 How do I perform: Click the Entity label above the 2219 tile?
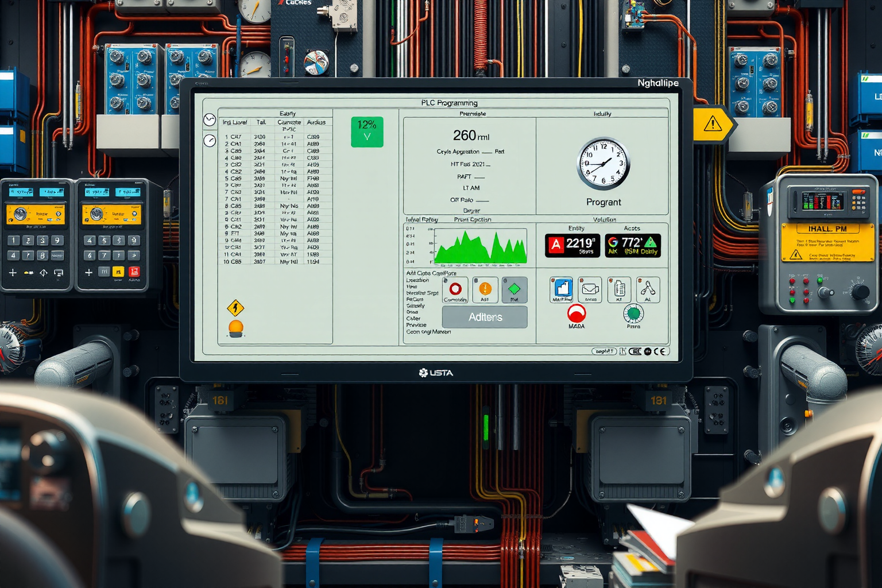pos(576,228)
